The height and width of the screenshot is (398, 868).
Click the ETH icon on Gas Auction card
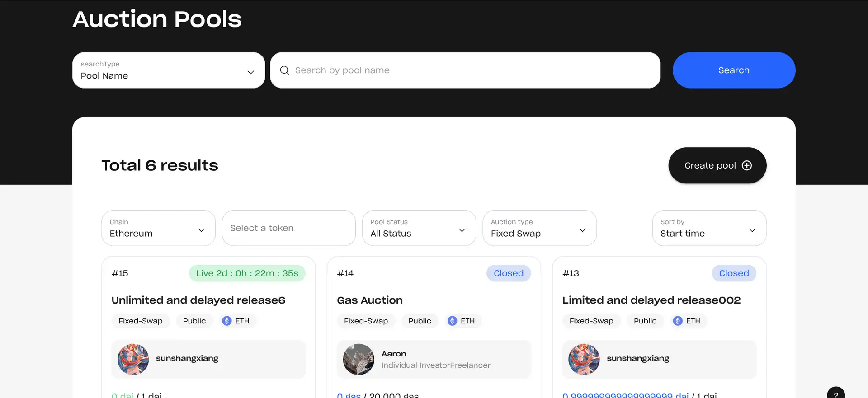[x=452, y=321]
